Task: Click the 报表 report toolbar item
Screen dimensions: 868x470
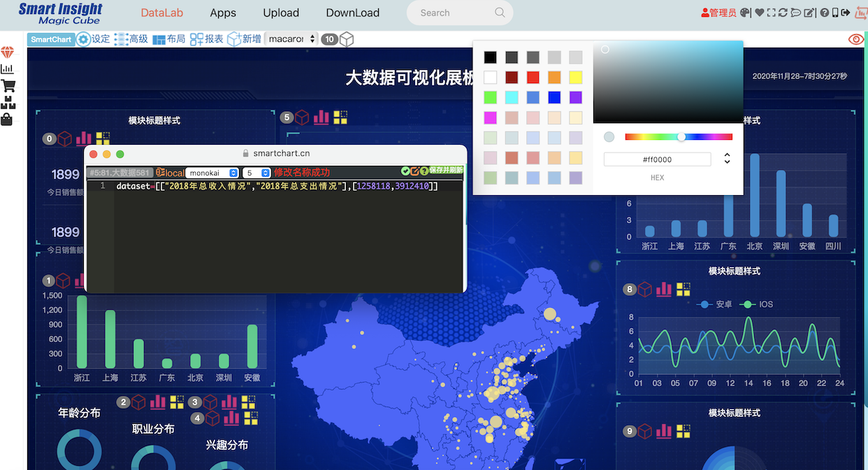Action: tap(206, 39)
